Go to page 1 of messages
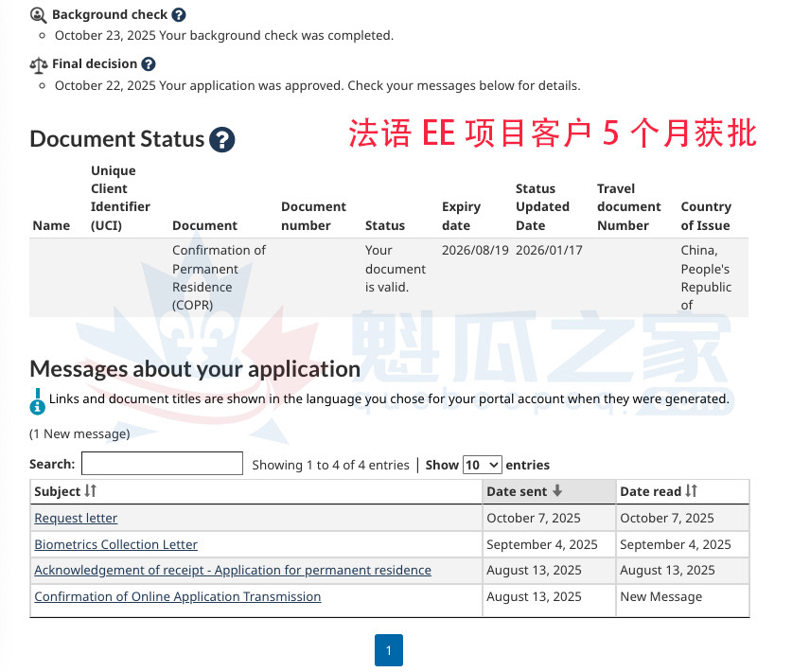810x672 pixels. point(388,650)
